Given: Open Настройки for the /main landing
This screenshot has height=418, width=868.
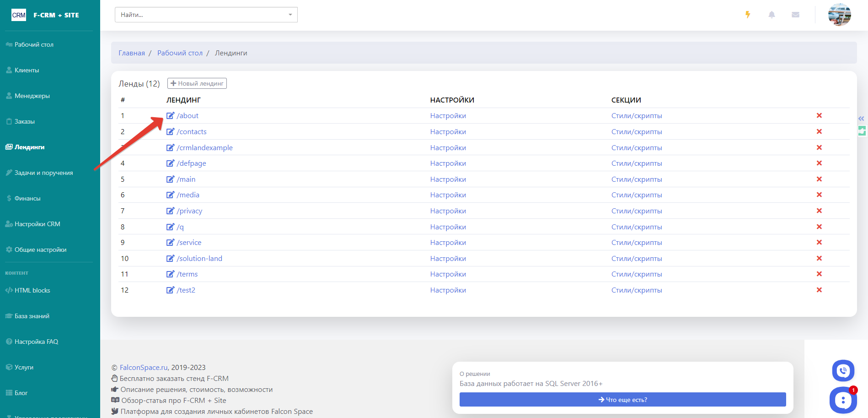Looking at the screenshot, I should click(448, 179).
